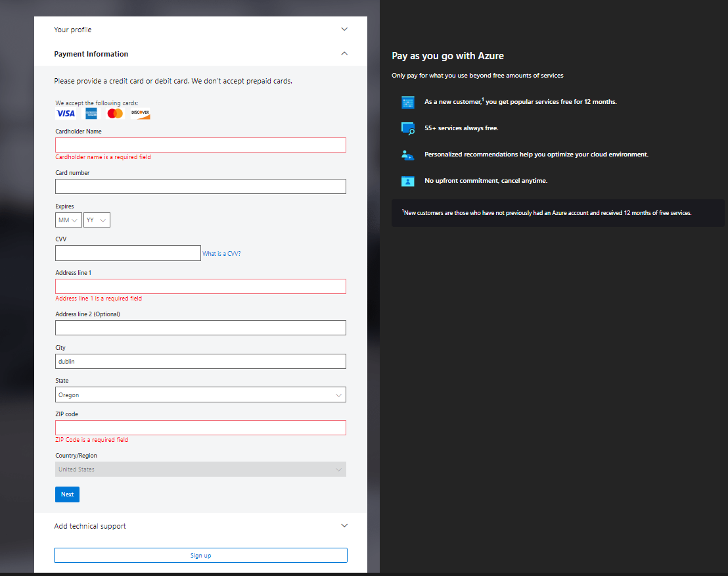
Task: Focus the ZIP code field
Action: (x=200, y=428)
